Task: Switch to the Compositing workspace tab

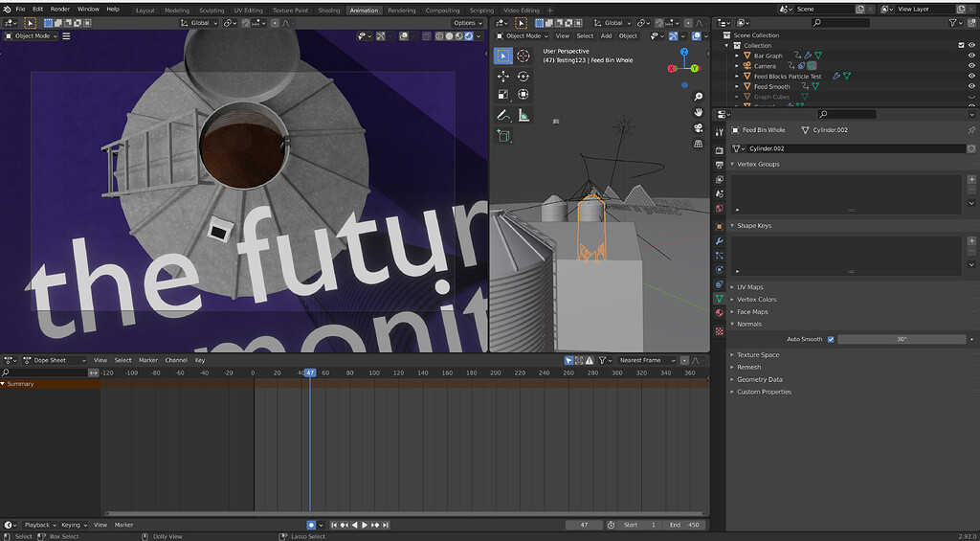Action: click(441, 11)
